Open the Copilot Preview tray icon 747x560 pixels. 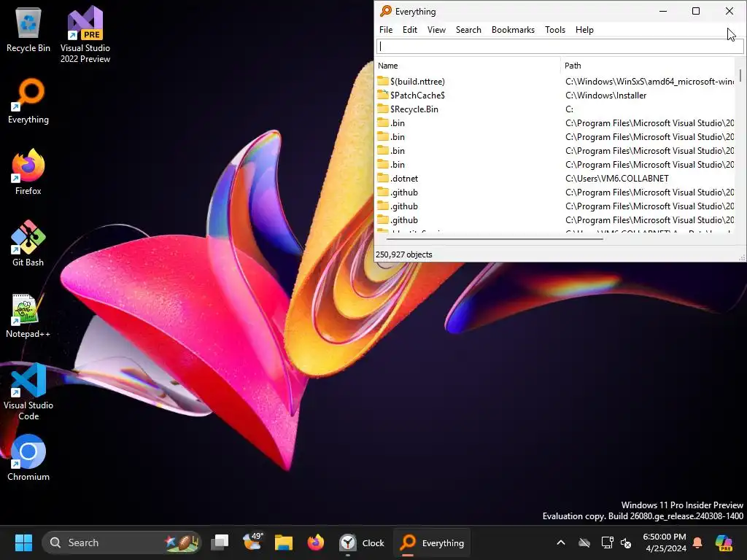click(724, 542)
